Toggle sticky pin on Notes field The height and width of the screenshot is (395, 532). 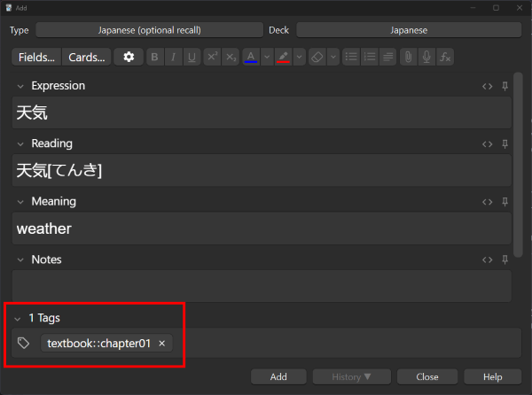coord(505,259)
